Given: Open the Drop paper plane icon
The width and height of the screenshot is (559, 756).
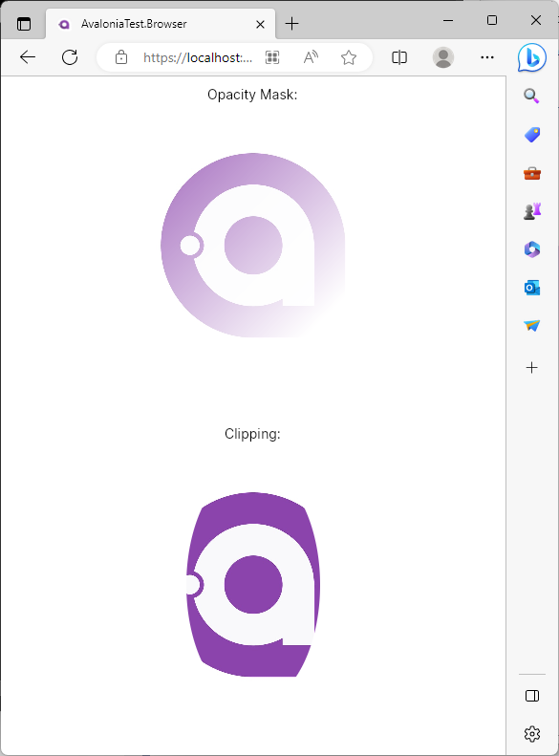Looking at the screenshot, I should (x=532, y=326).
